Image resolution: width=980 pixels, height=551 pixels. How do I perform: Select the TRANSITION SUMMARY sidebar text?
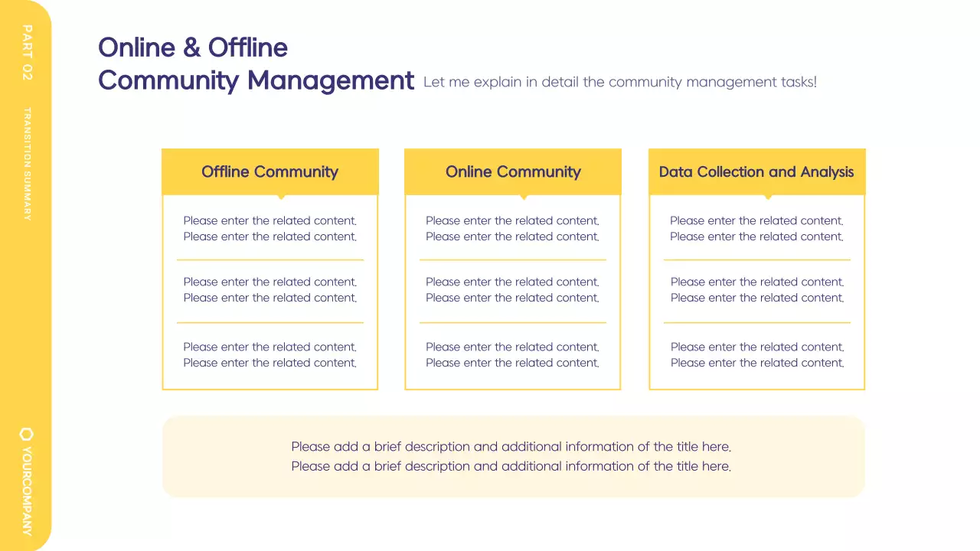coord(28,164)
